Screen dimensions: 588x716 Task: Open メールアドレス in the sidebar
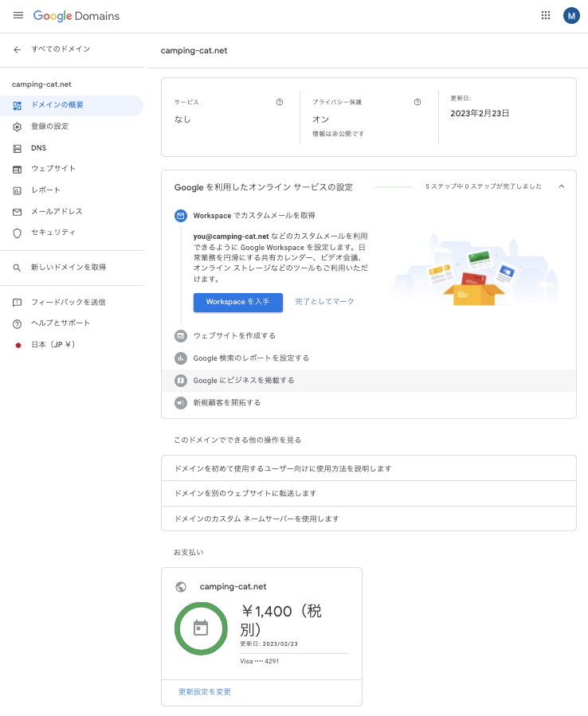point(72,211)
